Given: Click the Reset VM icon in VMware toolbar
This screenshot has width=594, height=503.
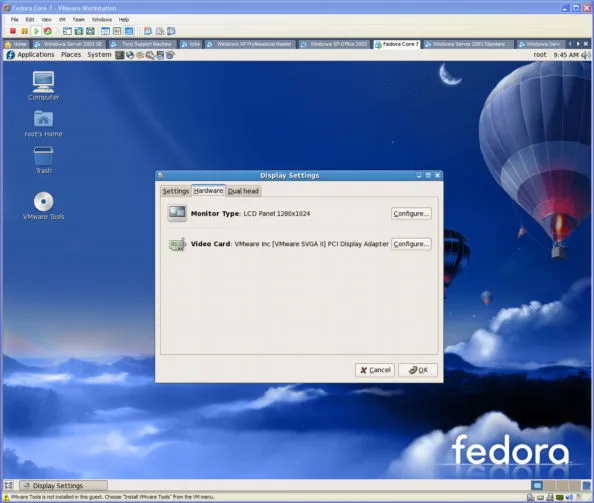Looking at the screenshot, I should point(48,31).
